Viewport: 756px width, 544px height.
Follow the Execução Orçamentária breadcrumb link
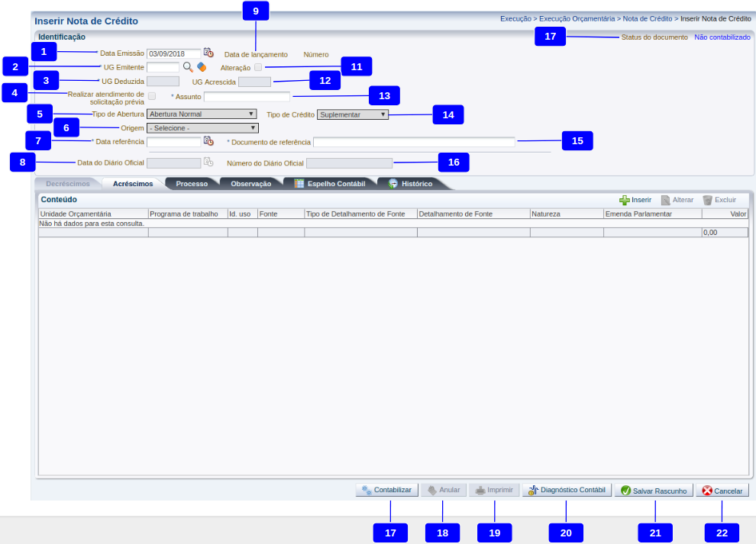pos(577,18)
